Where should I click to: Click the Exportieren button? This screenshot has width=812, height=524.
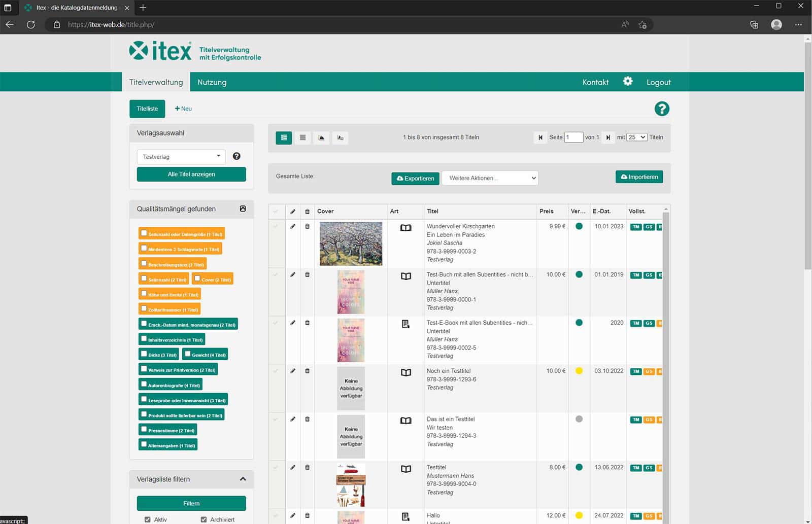(x=415, y=179)
